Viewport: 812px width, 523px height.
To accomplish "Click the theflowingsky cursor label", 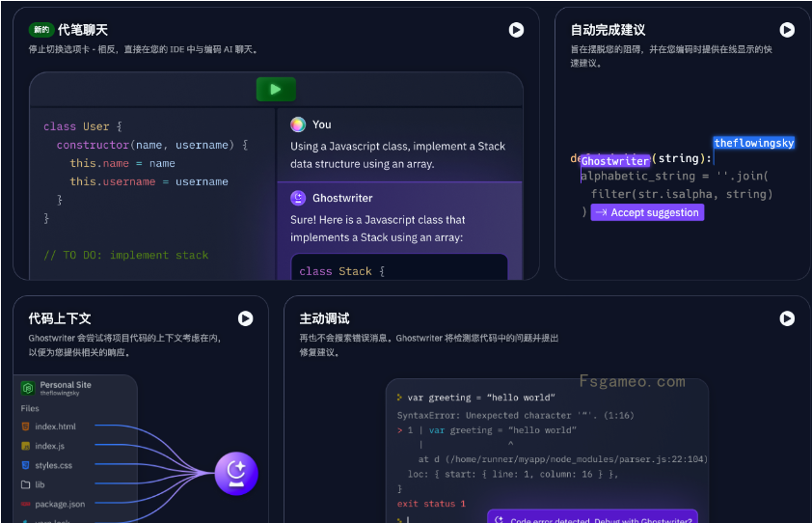I will [754, 143].
